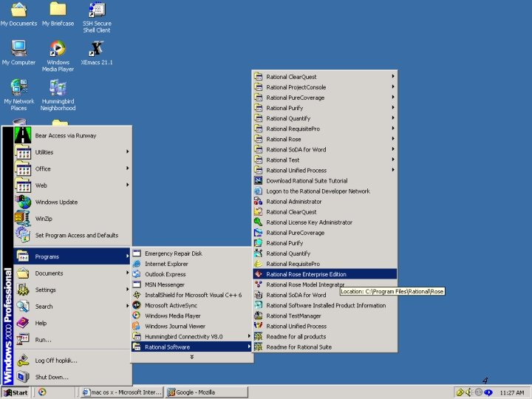This screenshot has height=399, width=532.
Task: Expand the Rational Test folder submenu arrow
Action: tap(393, 160)
